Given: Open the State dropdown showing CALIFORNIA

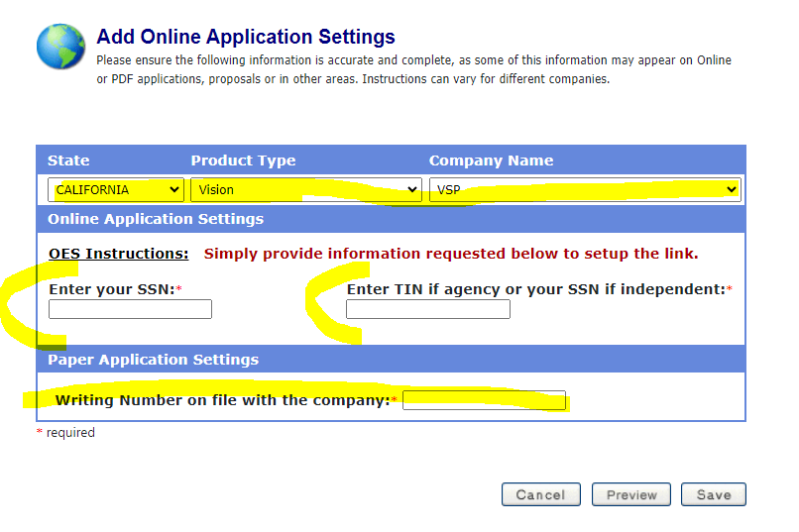Looking at the screenshot, I should click(116, 189).
